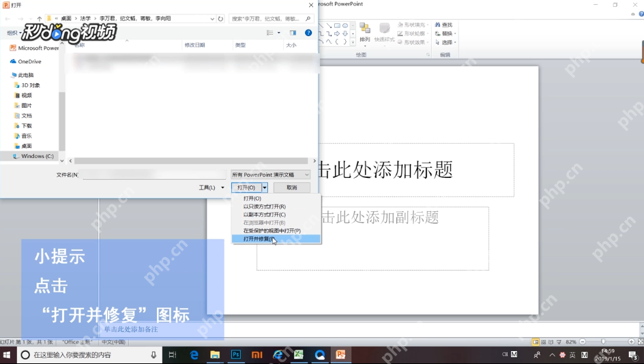Click the dialog search box
This screenshot has height=364, width=644.
pyautogui.click(x=271, y=18)
